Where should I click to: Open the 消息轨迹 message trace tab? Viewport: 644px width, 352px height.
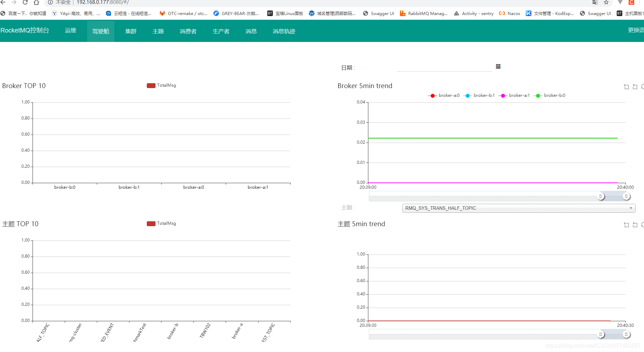click(284, 31)
